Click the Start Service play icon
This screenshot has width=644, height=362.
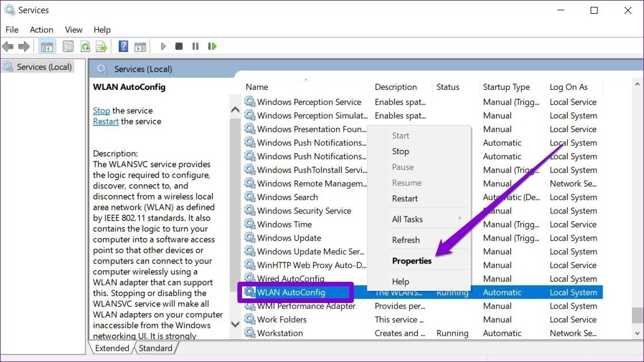click(163, 46)
